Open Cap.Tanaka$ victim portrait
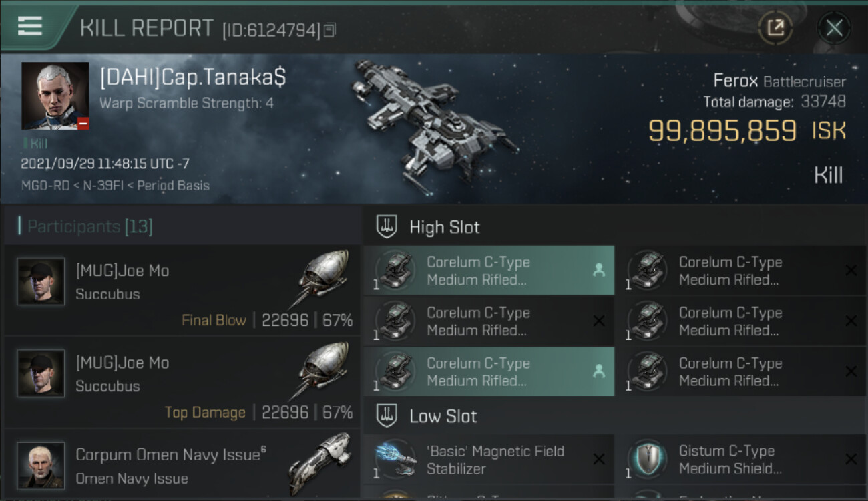 point(55,96)
